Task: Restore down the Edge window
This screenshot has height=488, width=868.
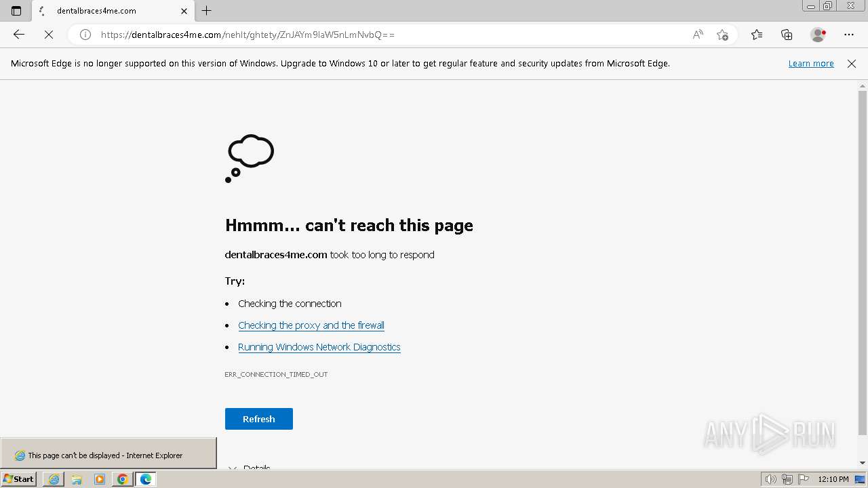Action: pos(828,6)
